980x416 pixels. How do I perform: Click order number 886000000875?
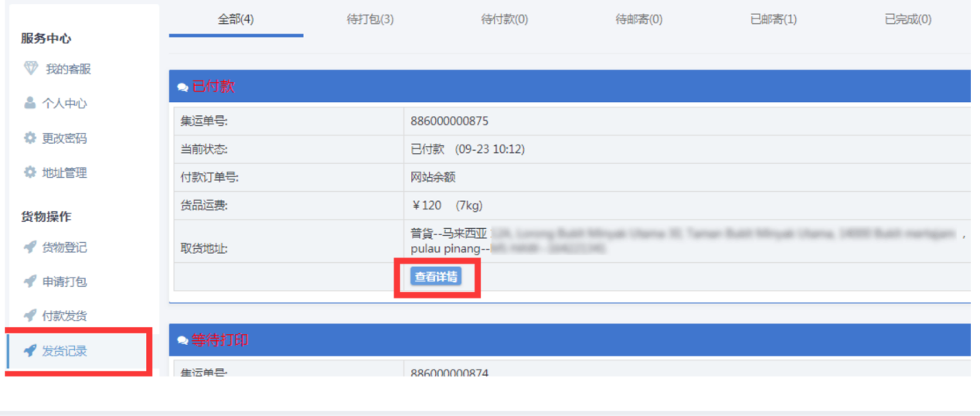(x=449, y=121)
